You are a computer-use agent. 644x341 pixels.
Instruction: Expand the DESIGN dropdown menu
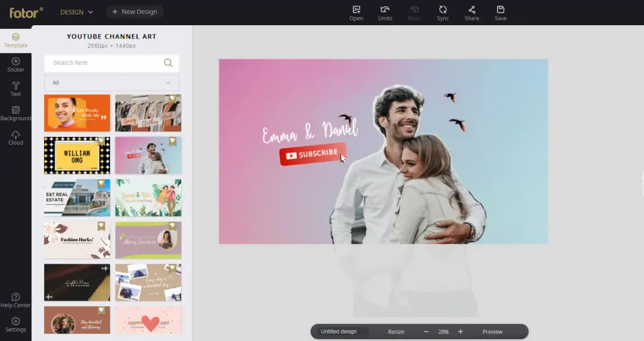(76, 12)
